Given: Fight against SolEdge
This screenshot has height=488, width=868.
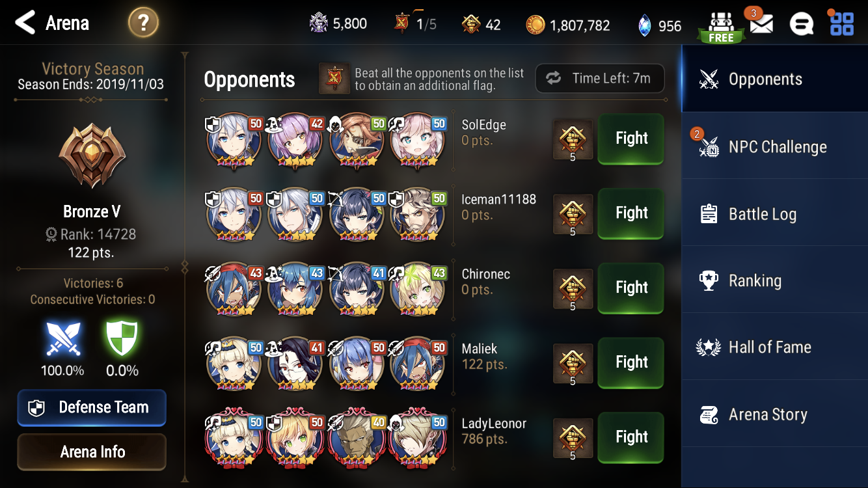Looking at the screenshot, I should click(x=631, y=138).
